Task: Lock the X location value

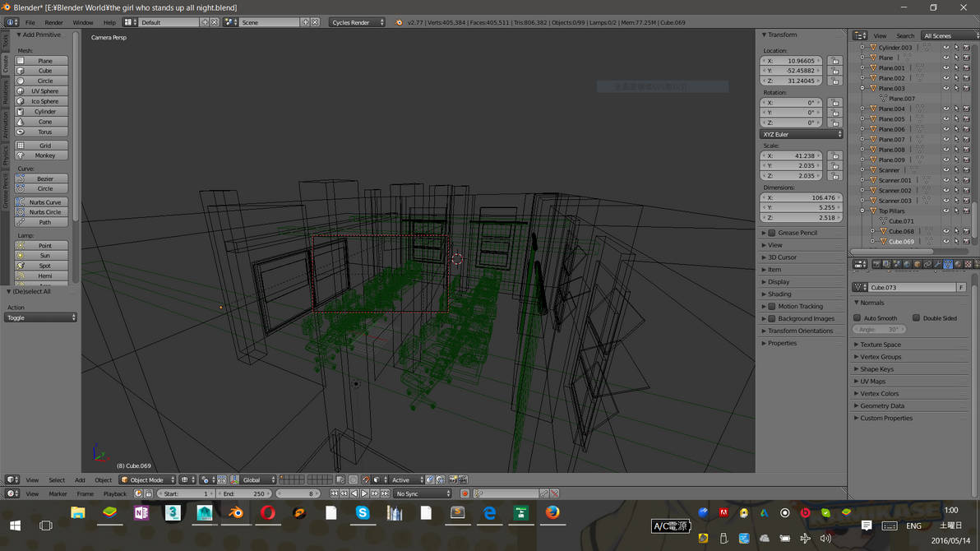Action: point(835,61)
